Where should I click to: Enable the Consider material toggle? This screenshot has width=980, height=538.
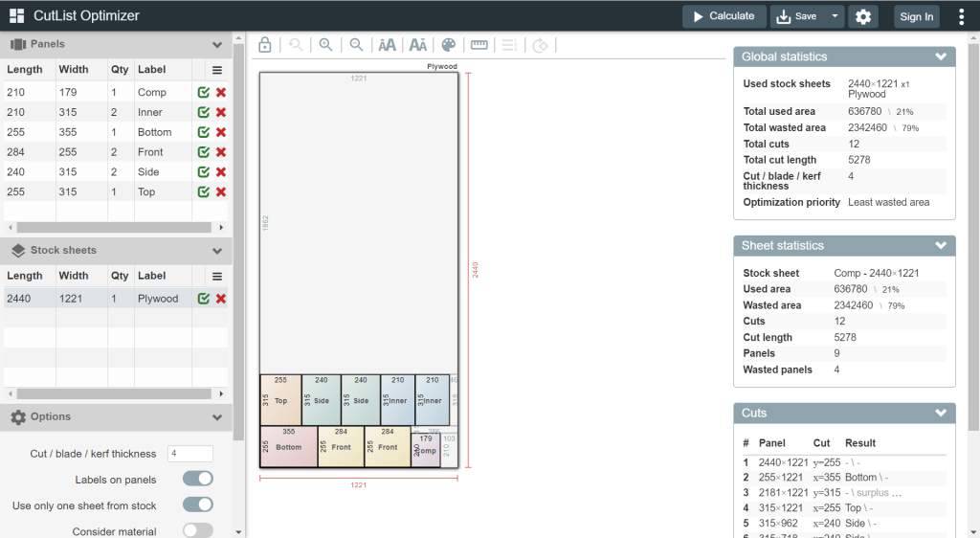197,530
